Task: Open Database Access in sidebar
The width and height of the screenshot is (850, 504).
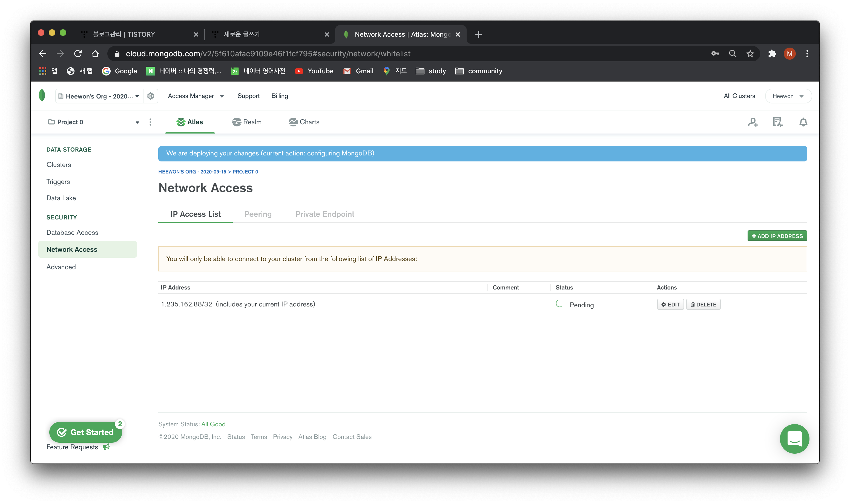Action: click(x=72, y=233)
